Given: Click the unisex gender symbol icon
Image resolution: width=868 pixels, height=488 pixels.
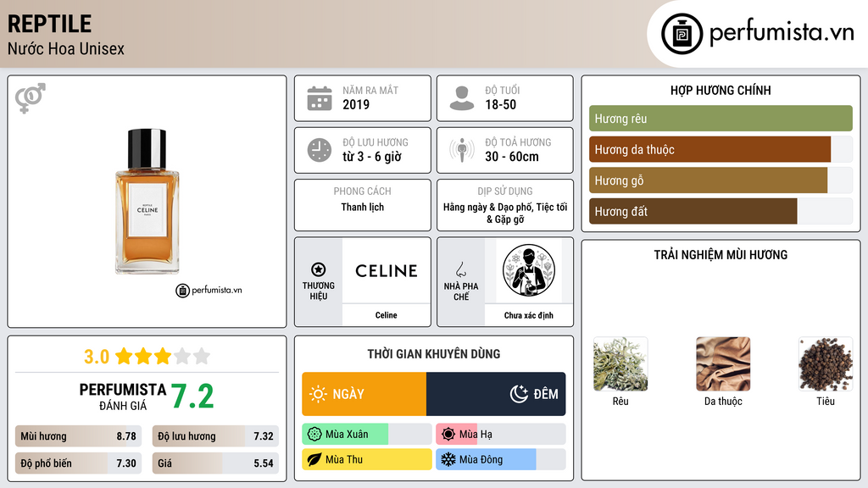Looking at the screenshot, I should pyautogui.click(x=31, y=98).
